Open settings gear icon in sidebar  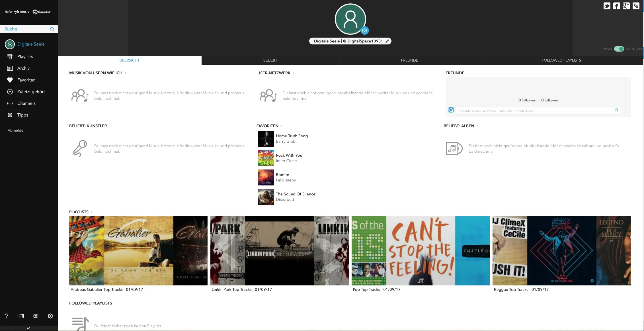point(50,316)
